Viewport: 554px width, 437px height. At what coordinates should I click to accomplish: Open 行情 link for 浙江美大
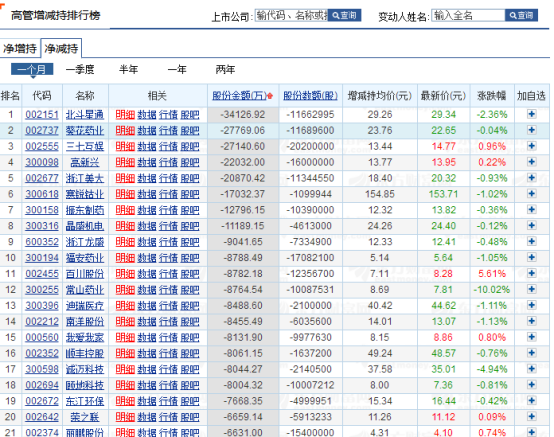tap(168, 178)
